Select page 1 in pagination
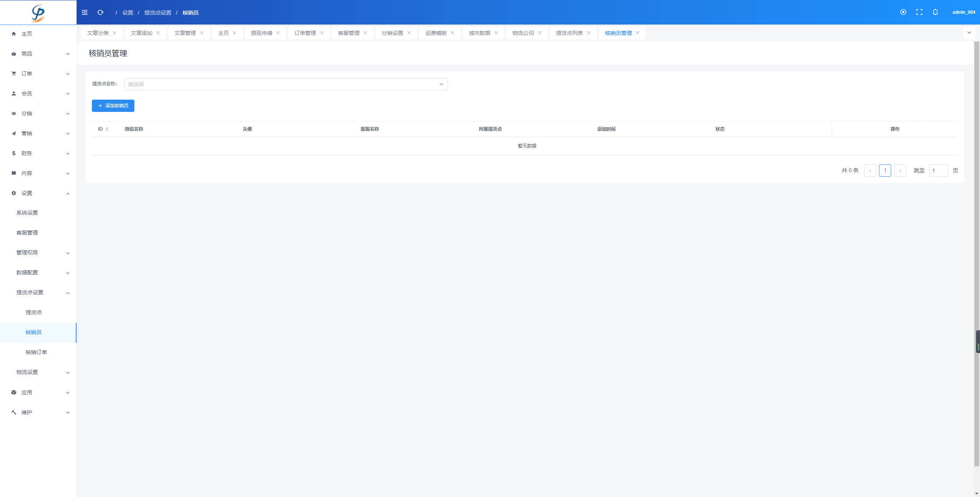This screenshot has width=980, height=497. [x=885, y=171]
